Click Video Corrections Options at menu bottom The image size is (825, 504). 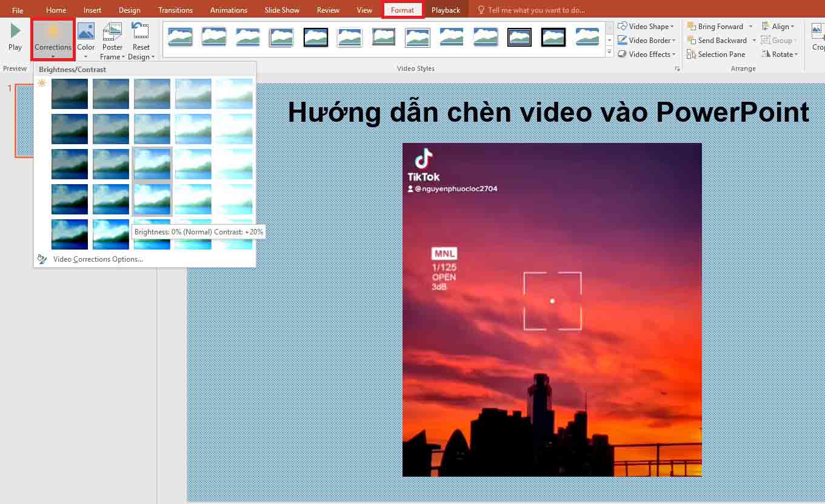tap(98, 259)
